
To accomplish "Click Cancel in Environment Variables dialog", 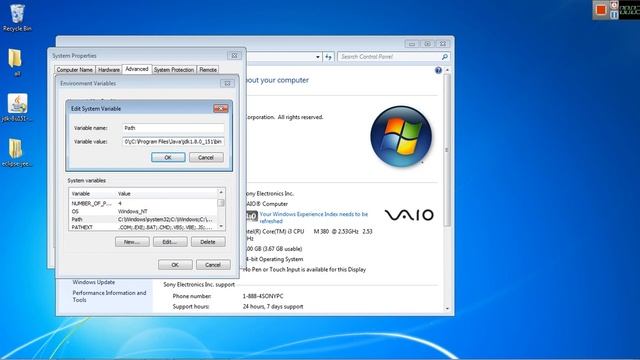I will 213,265.
